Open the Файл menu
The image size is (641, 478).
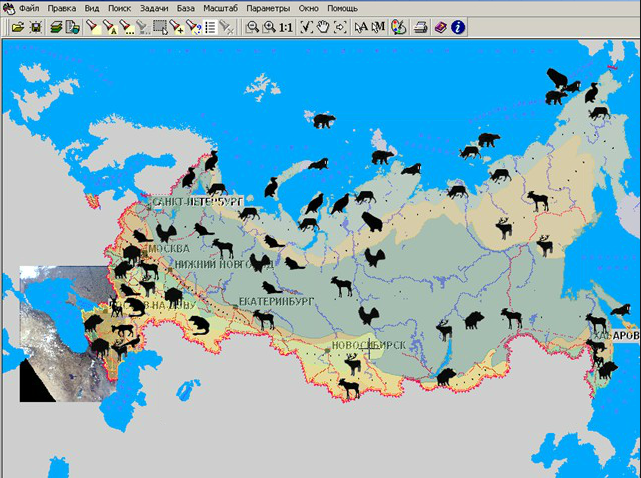click(x=29, y=8)
